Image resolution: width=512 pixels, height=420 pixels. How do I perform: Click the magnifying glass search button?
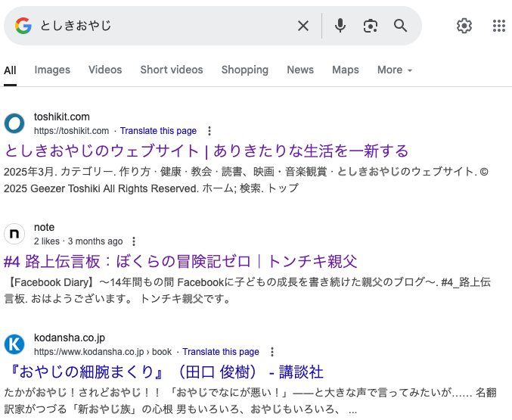tap(400, 26)
